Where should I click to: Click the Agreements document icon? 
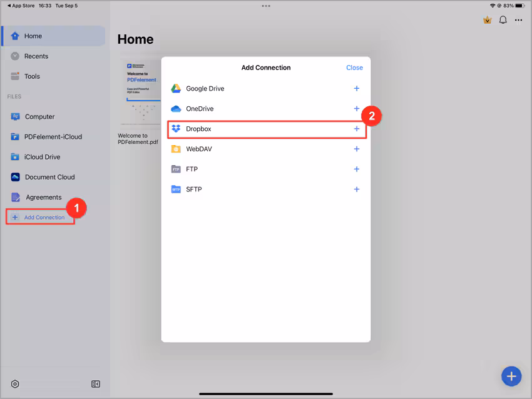16,197
